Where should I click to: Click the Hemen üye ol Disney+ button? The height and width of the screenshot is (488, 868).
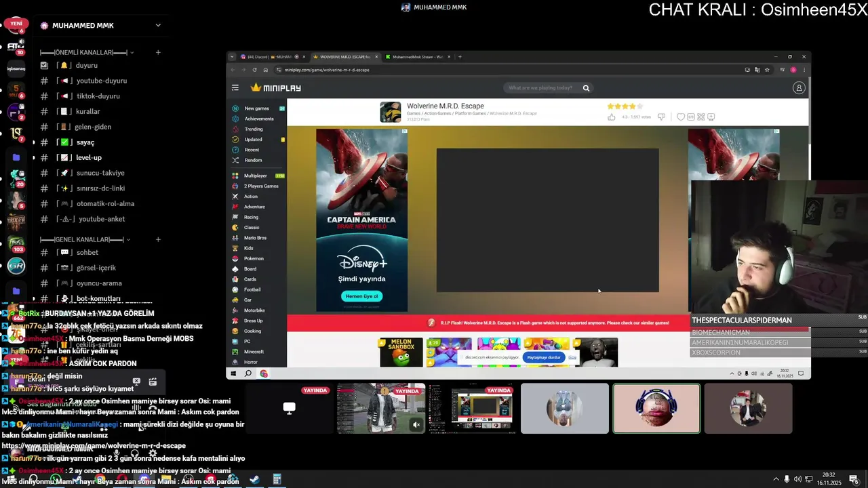pyautogui.click(x=362, y=296)
